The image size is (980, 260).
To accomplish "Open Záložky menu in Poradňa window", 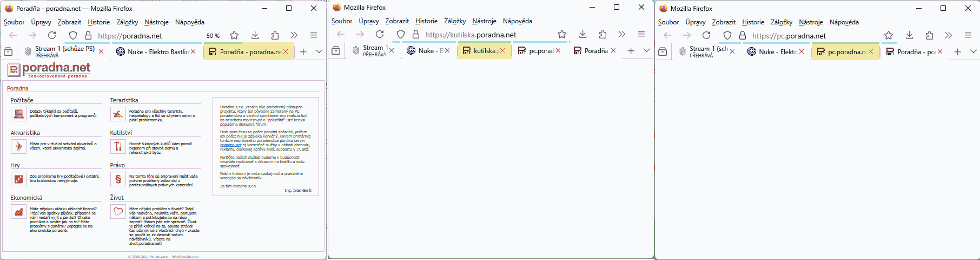I will 127,22.
